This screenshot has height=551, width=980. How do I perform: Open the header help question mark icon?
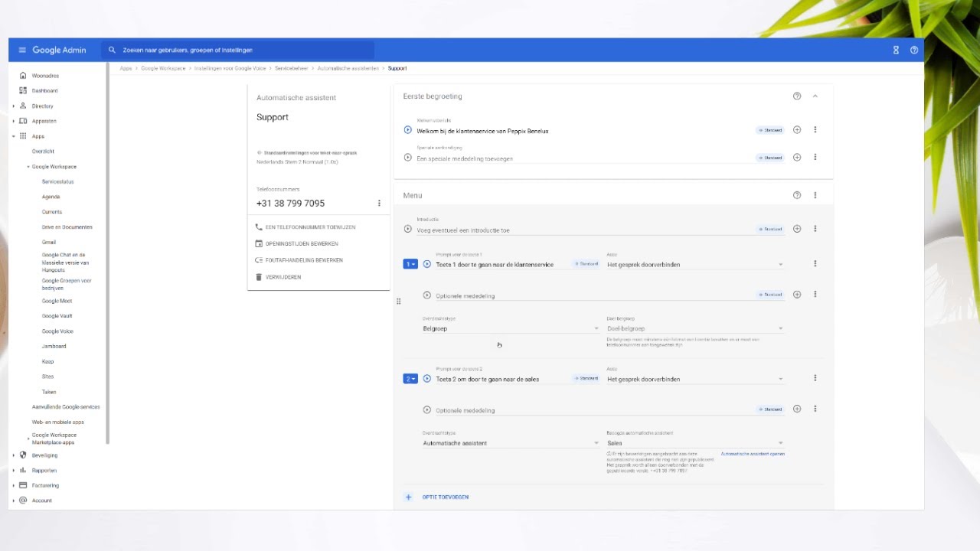[914, 50]
